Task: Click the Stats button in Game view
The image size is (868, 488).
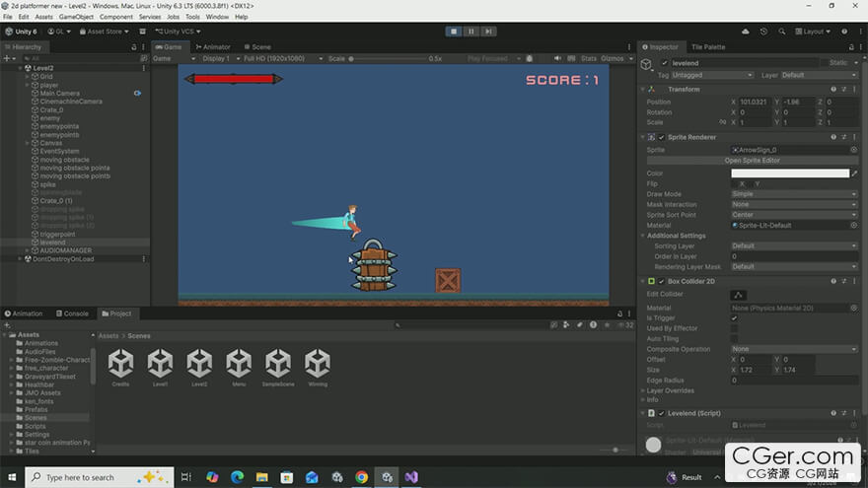Action: (589, 58)
